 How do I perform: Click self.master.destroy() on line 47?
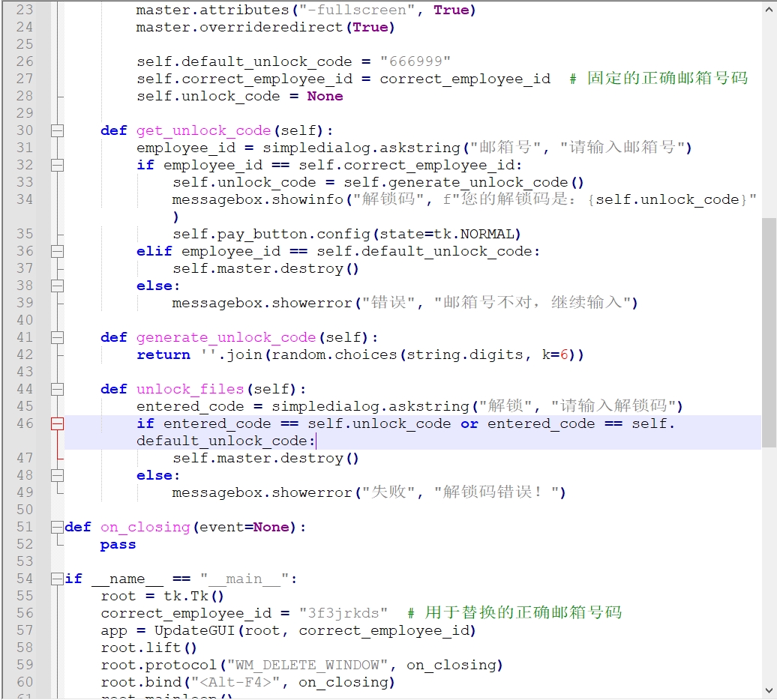[x=265, y=459]
